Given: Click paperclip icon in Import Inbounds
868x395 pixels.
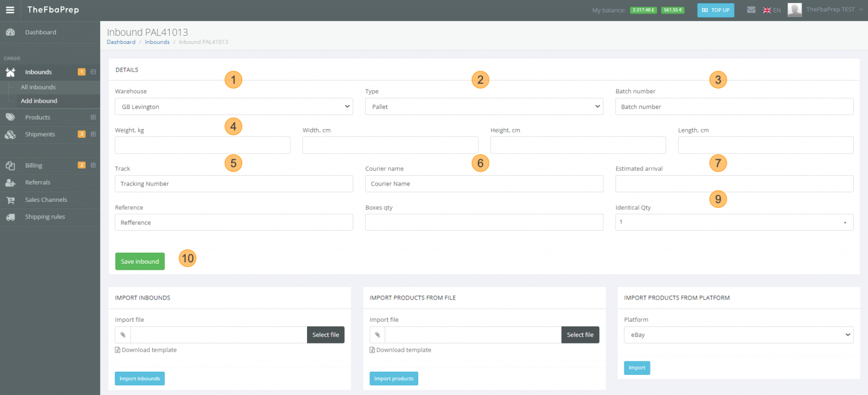Looking at the screenshot, I should pyautogui.click(x=123, y=335).
